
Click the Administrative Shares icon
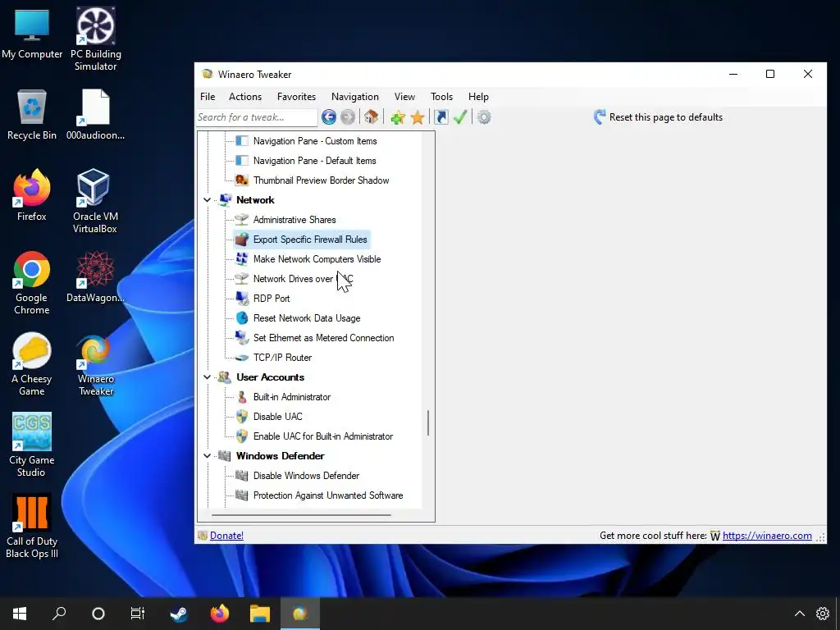[242, 220]
